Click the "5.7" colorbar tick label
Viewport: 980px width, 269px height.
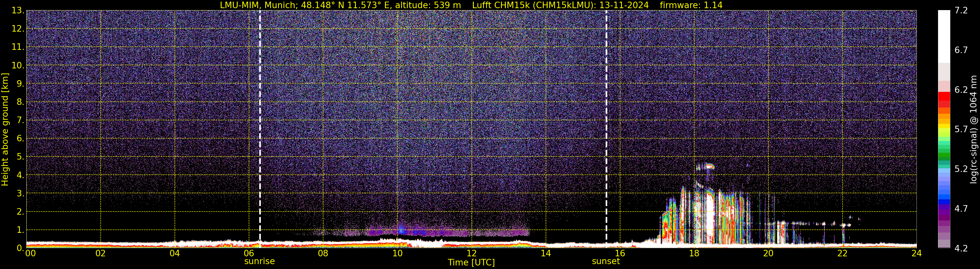coord(961,130)
